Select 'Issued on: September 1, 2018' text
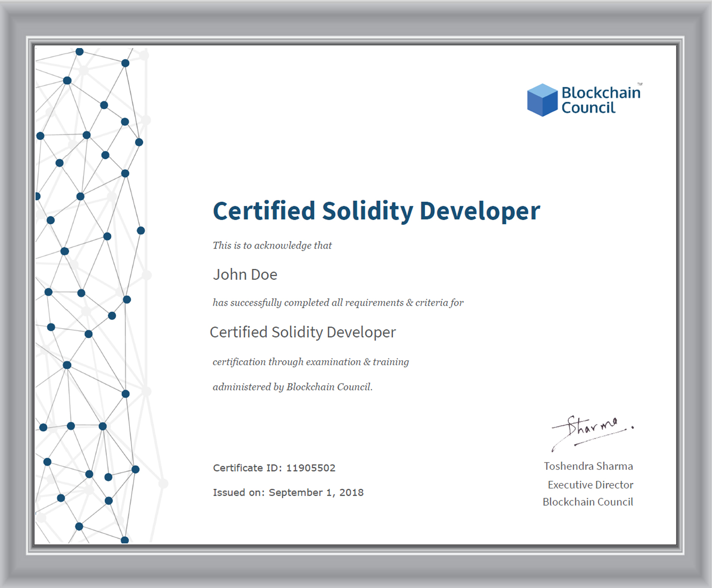 point(288,493)
